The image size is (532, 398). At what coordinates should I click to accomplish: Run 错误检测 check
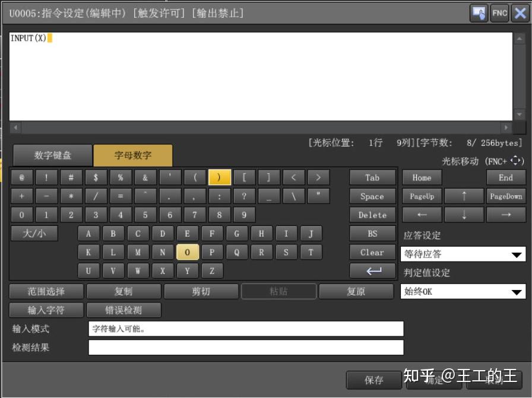[123, 310]
